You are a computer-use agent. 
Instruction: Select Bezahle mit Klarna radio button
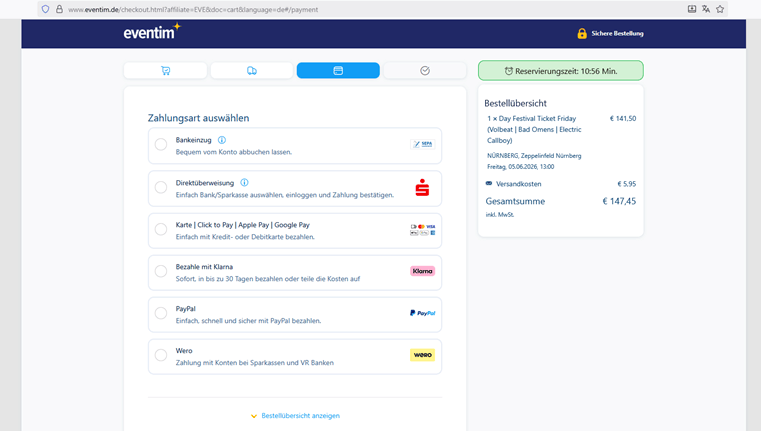coord(161,271)
